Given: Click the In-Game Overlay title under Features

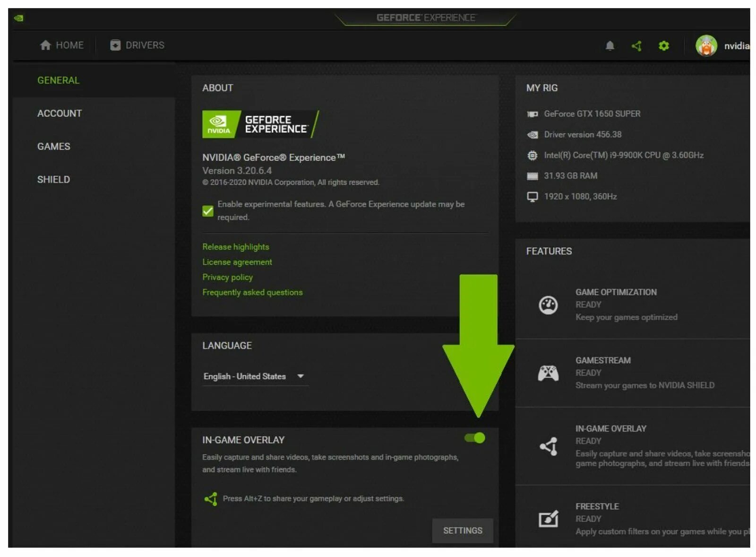Looking at the screenshot, I should [x=610, y=428].
